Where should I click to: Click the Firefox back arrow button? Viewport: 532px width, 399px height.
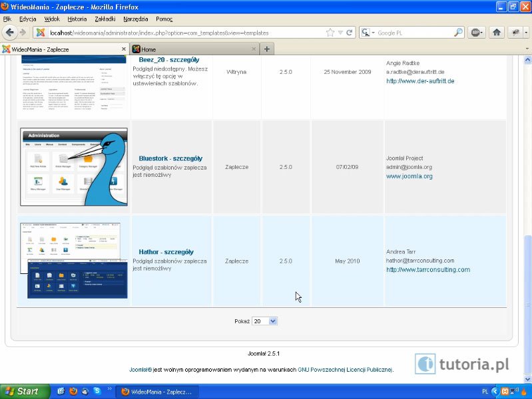(11, 33)
